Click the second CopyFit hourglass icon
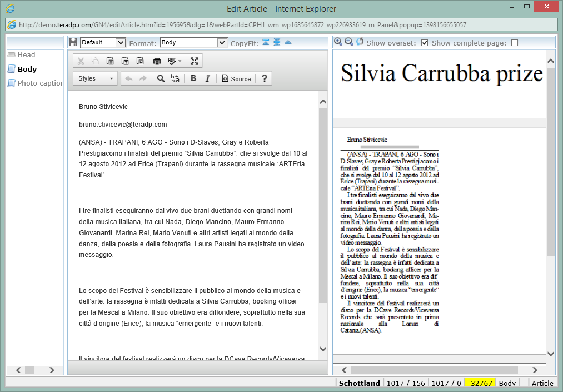563x392 pixels. [x=277, y=42]
